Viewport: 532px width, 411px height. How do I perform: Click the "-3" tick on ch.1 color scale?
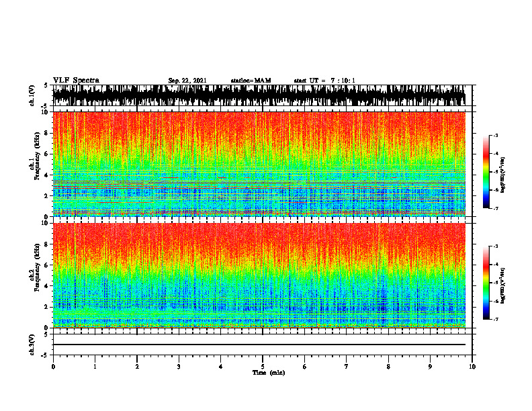point(495,136)
